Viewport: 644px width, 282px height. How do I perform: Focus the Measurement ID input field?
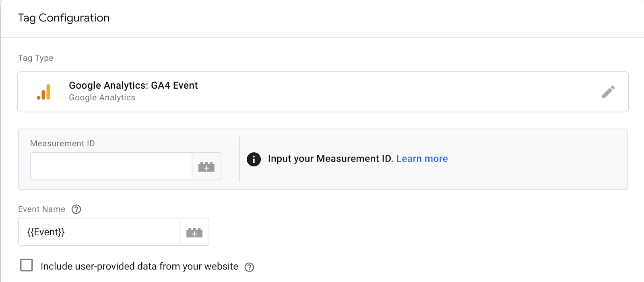[x=111, y=166]
